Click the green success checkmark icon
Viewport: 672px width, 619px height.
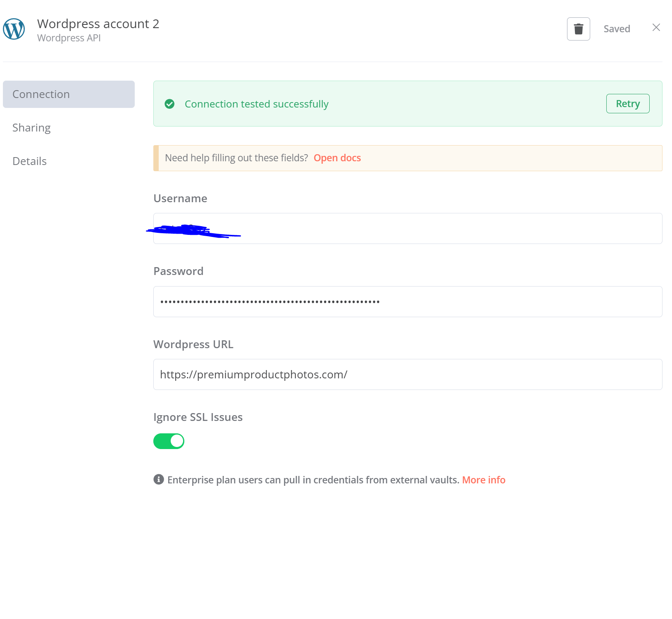(169, 104)
